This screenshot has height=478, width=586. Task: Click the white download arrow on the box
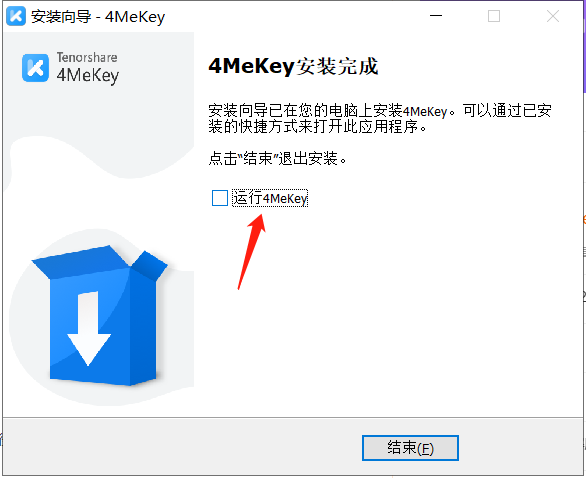tap(89, 328)
